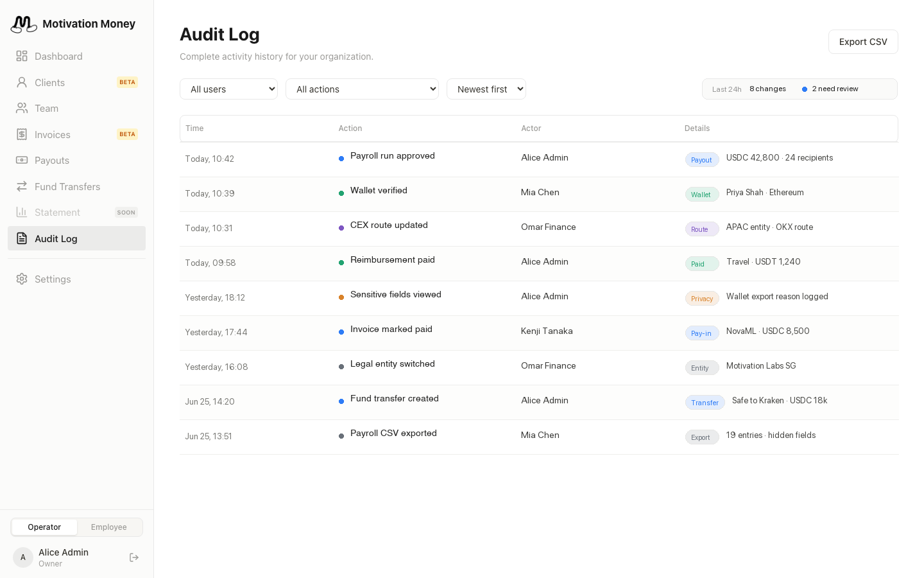Click the green dot for Wallet verified
The image size is (924, 578).
341,193
